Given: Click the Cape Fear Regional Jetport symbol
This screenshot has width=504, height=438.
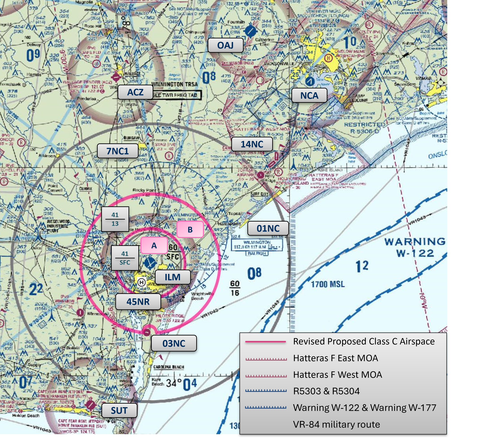Looking at the screenshot, I should 91,404.
